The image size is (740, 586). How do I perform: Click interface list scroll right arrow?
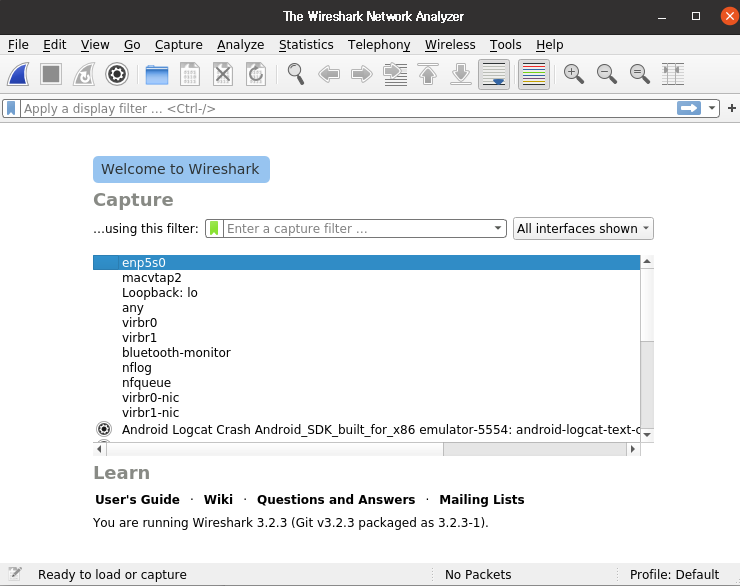tap(633, 449)
